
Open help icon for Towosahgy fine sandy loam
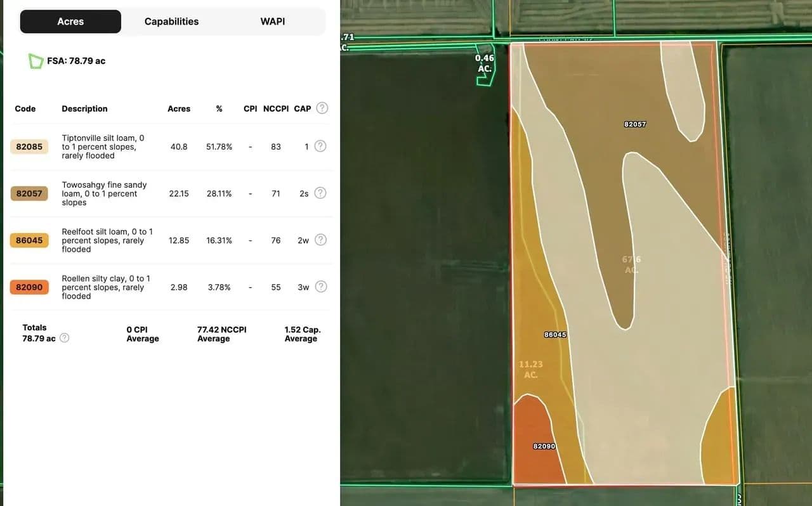pos(320,193)
